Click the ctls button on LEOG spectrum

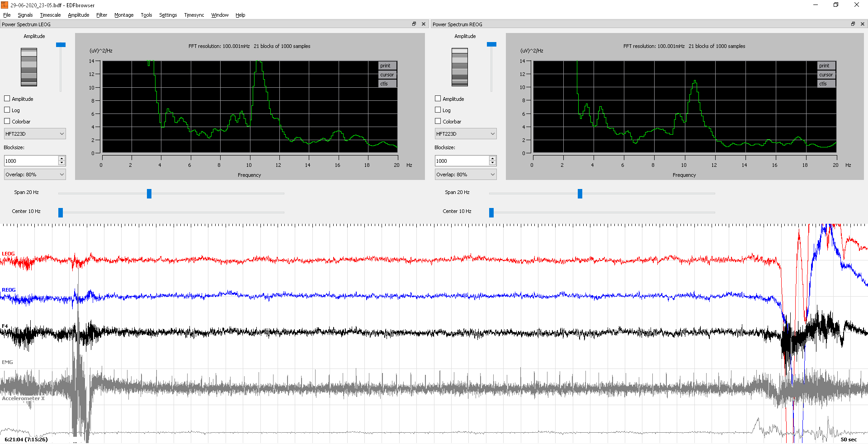tap(387, 84)
